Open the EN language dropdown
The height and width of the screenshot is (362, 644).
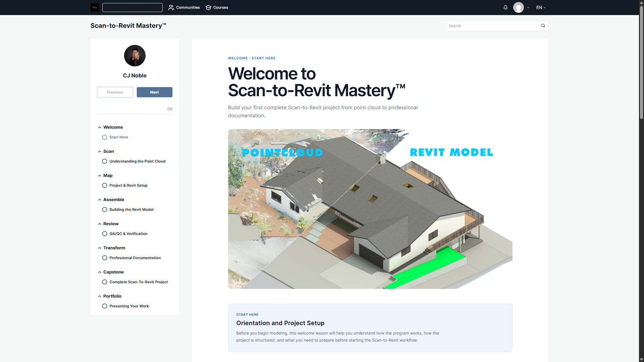[541, 7]
